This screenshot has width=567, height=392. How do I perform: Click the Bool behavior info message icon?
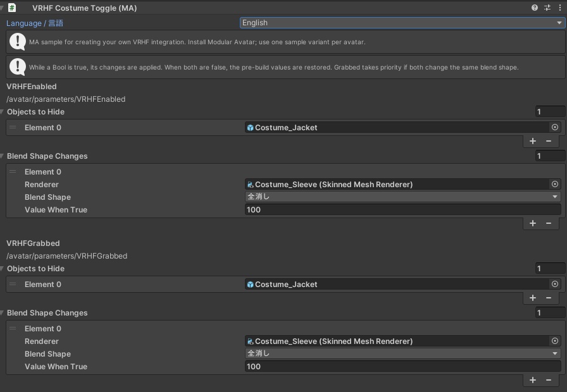tap(17, 67)
